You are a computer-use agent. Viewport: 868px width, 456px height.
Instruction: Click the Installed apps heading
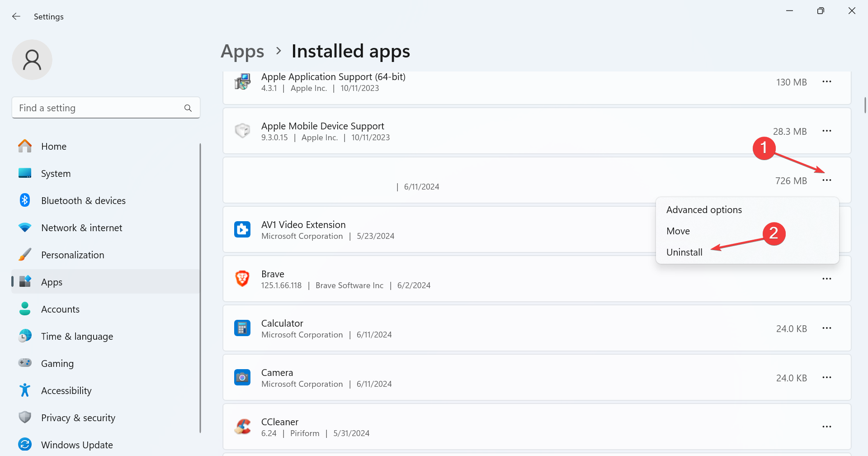point(351,52)
